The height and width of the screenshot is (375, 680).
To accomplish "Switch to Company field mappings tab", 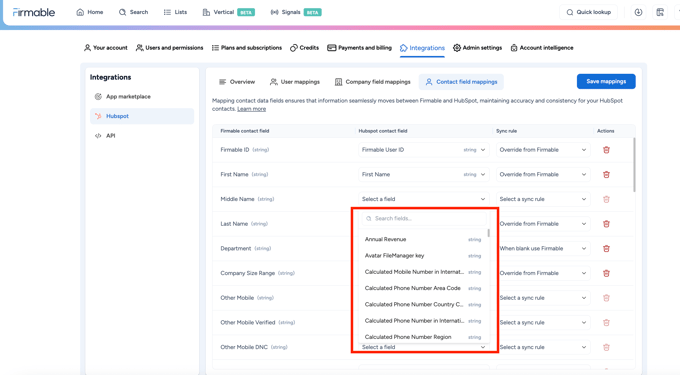I will point(373,82).
